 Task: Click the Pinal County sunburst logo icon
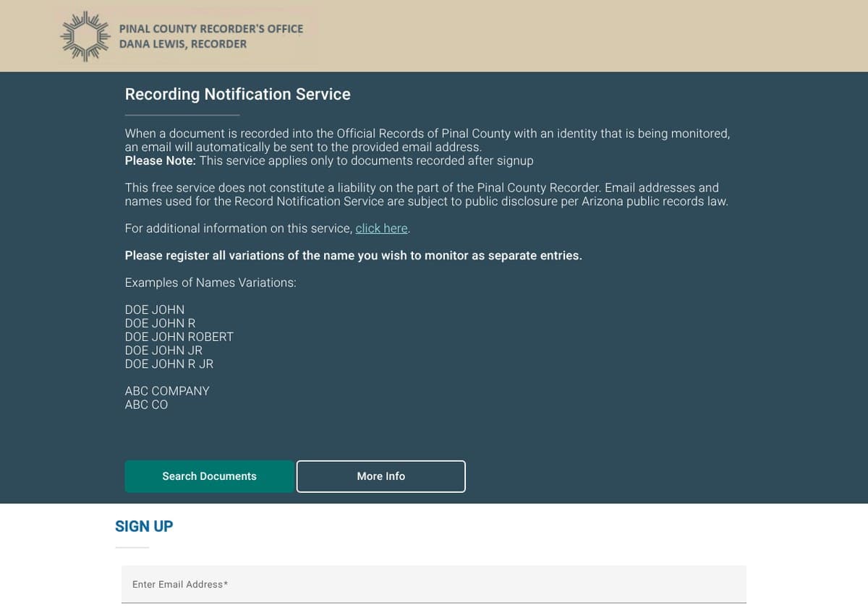coord(85,36)
